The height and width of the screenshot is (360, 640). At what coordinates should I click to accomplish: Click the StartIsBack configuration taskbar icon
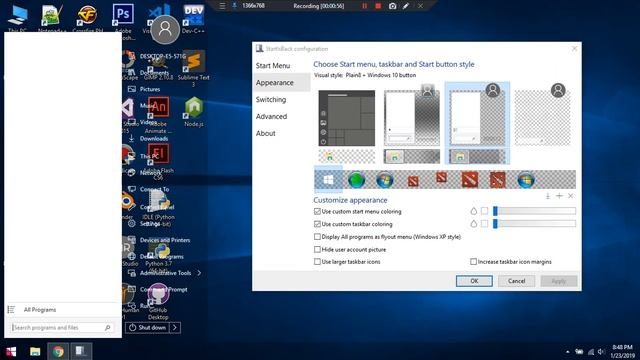click(80, 351)
